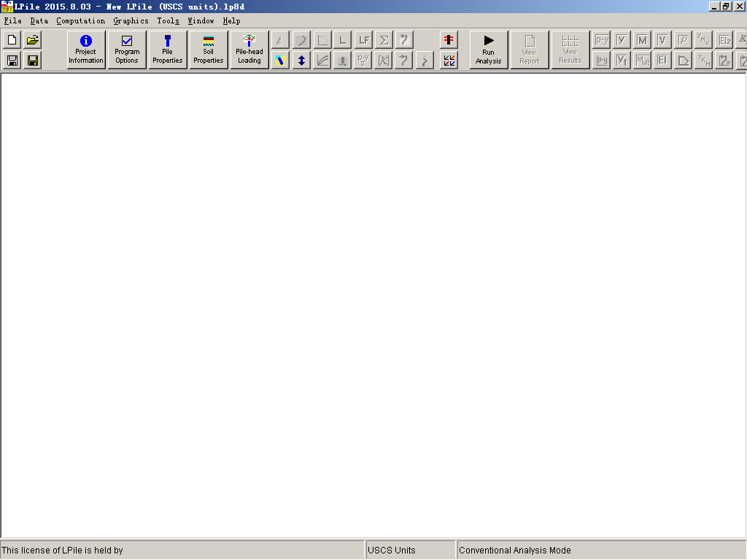Click the Yt top deflection plot icon
Image resolution: width=747 pixels, height=560 pixels.
pyautogui.click(x=622, y=61)
